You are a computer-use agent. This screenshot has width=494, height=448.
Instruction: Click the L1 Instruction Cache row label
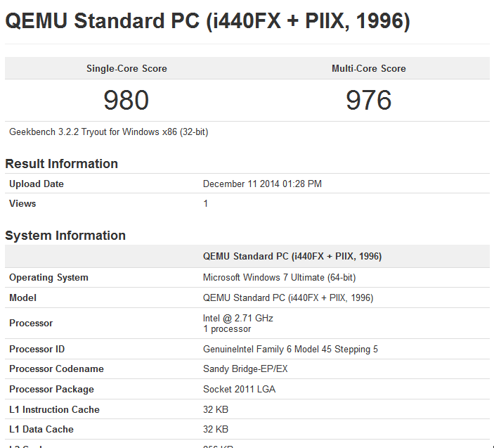pyautogui.click(x=54, y=409)
